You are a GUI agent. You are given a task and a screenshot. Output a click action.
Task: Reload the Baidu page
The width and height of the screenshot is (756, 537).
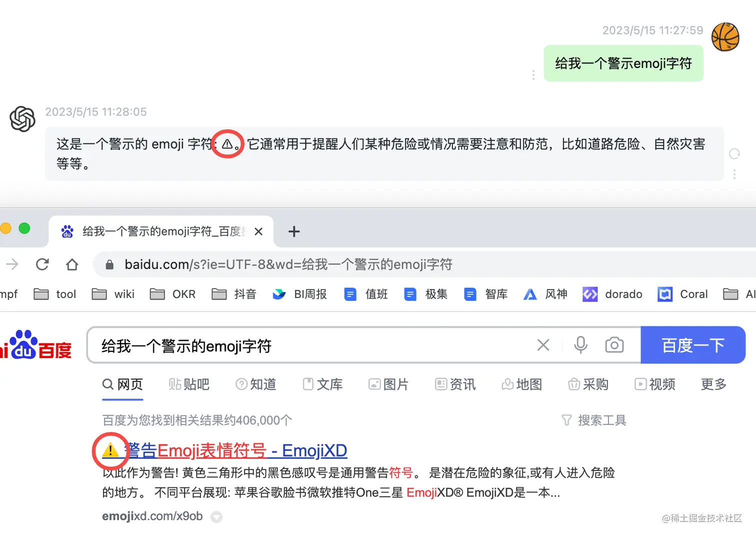coord(42,264)
